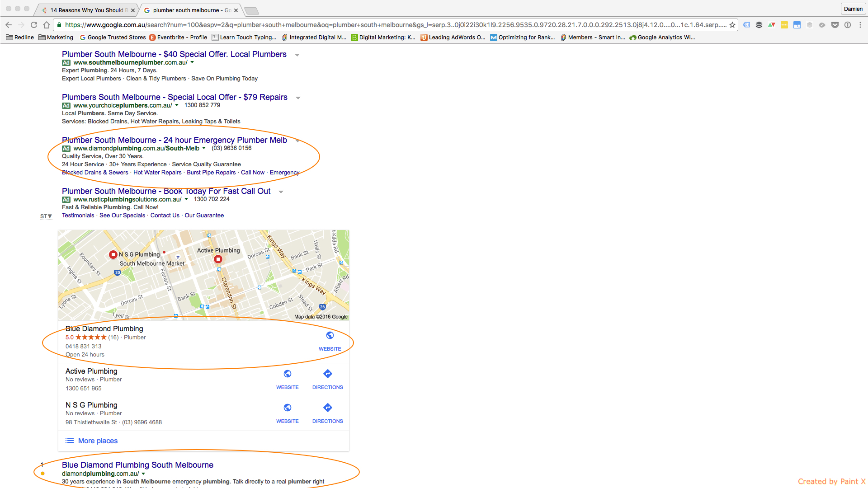Select the plumber south melbourne tab

190,10
